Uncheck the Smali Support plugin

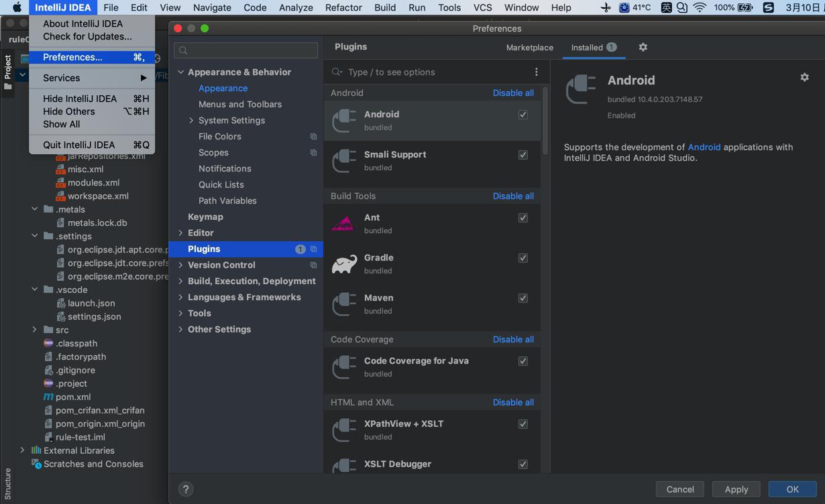(523, 155)
